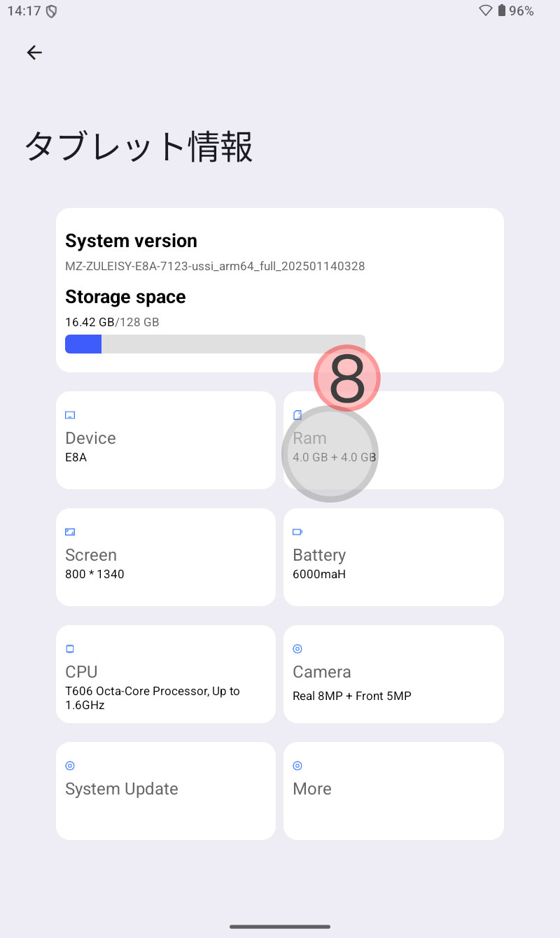Tap the shield icon in status bar
Viewport: 560px width, 938px height.
pos(51,11)
